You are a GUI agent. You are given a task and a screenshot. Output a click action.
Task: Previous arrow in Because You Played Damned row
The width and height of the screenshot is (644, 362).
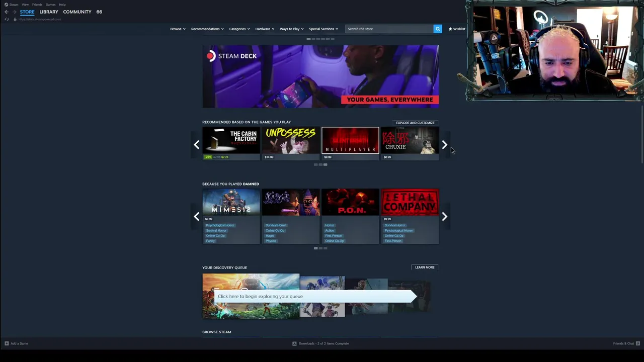coord(196,217)
